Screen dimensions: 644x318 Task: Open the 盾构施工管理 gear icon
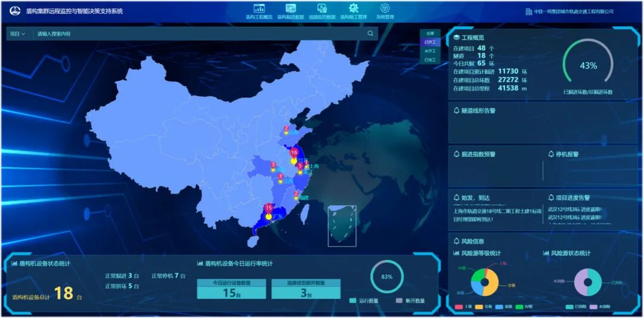[354, 8]
